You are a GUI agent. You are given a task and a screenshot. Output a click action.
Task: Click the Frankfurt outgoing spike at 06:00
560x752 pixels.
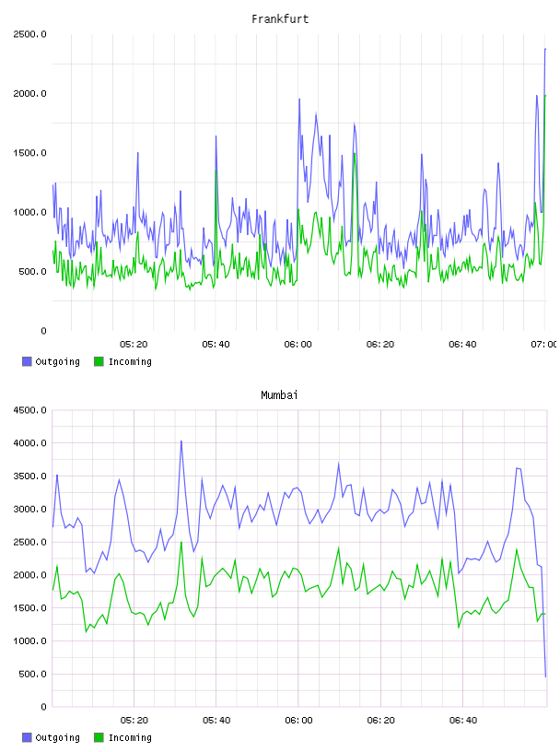(x=299, y=100)
